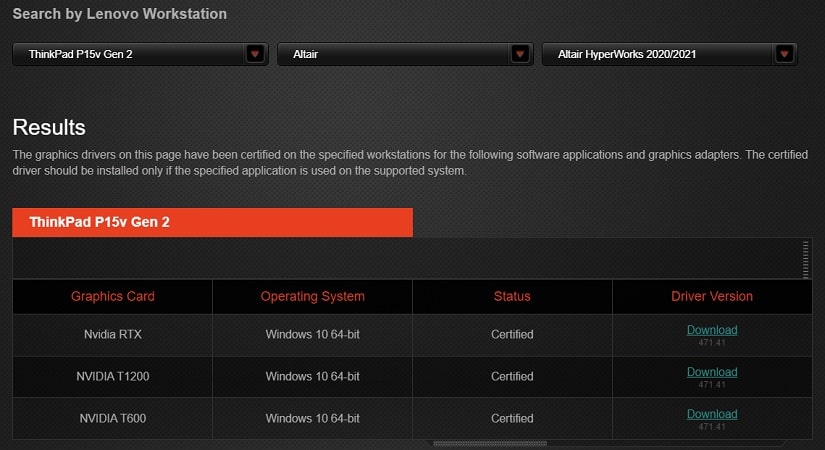825x450 pixels.
Task: Open the Altair HyperWorks 2020/2021 application dropdown
Action: coord(670,54)
